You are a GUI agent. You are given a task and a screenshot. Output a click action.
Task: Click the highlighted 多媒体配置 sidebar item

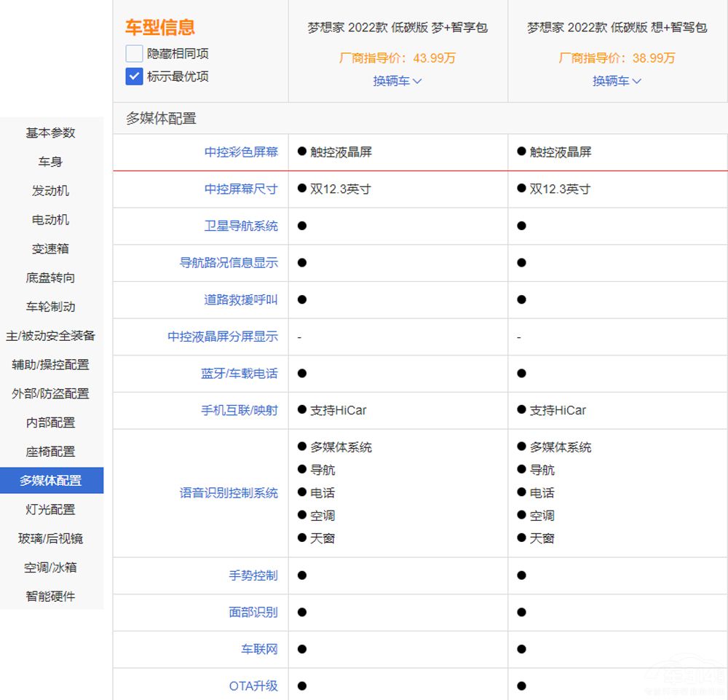click(x=51, y=481)
